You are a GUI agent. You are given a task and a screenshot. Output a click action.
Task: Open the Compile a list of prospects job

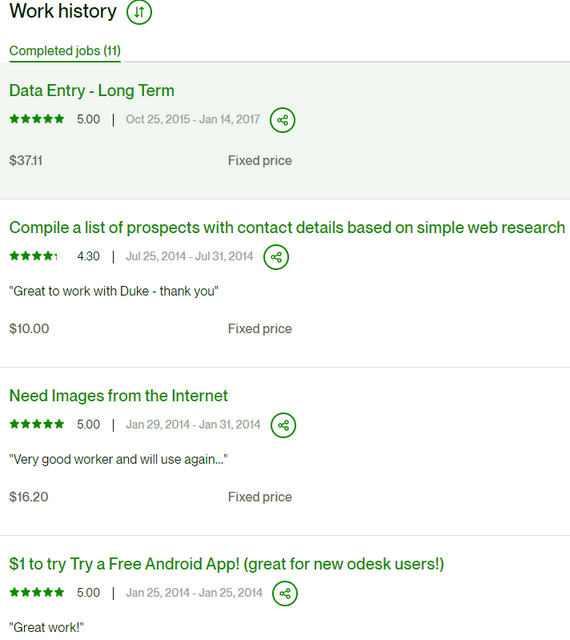tap(287, 228)
